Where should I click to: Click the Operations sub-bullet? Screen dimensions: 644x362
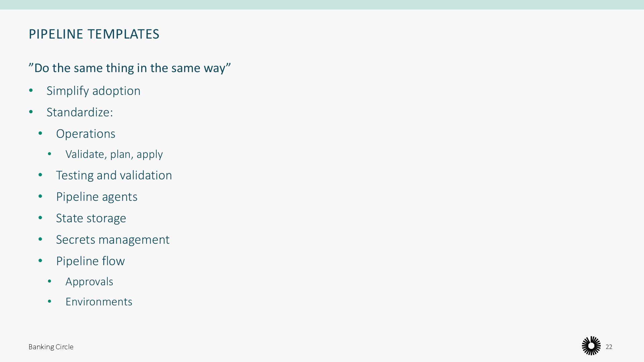(86, 134)
